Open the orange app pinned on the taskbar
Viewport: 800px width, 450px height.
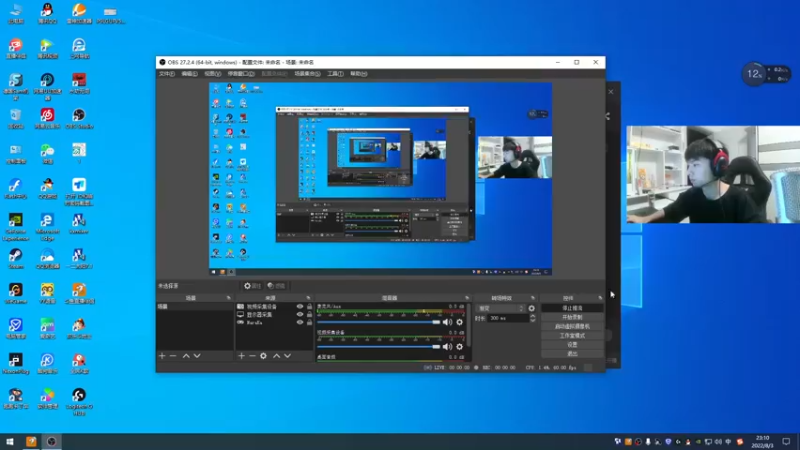point(31,441)
